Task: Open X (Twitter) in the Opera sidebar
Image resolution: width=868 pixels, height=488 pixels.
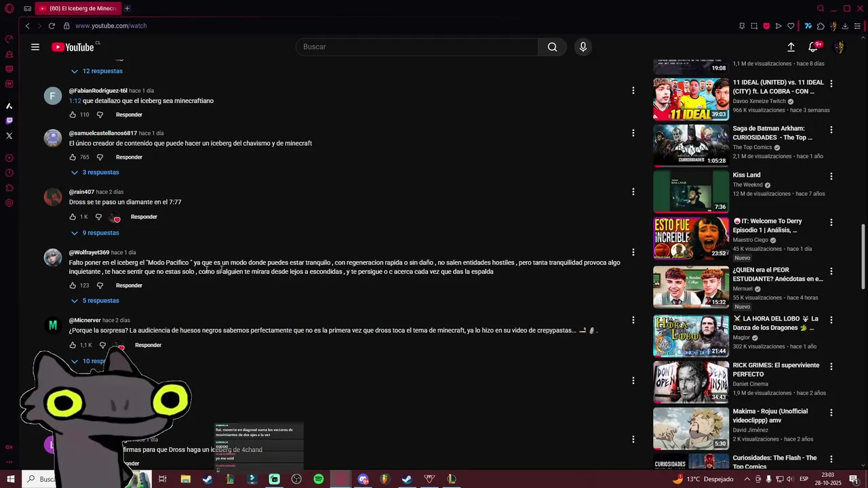Action: pyautogui.click(x=9, y=136)
